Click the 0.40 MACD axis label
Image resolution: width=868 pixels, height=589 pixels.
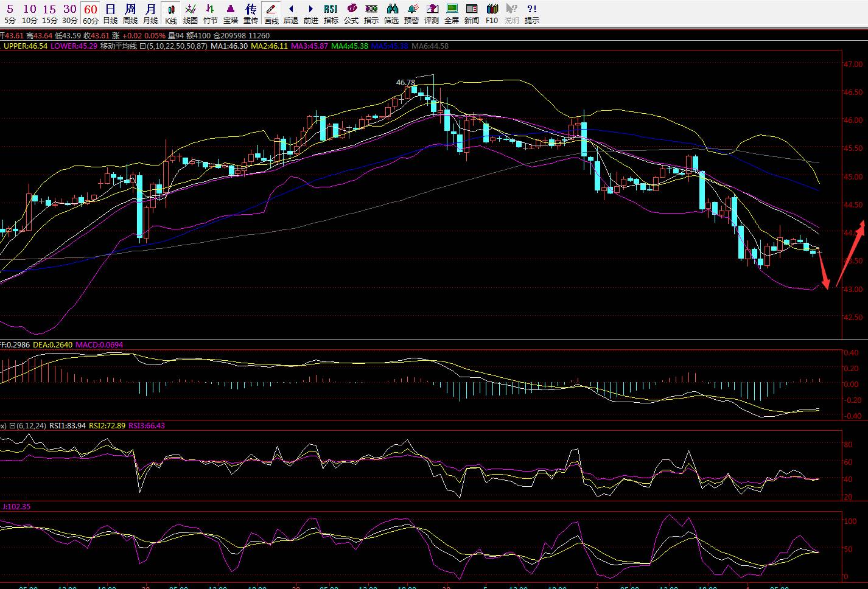pos(852,352)
